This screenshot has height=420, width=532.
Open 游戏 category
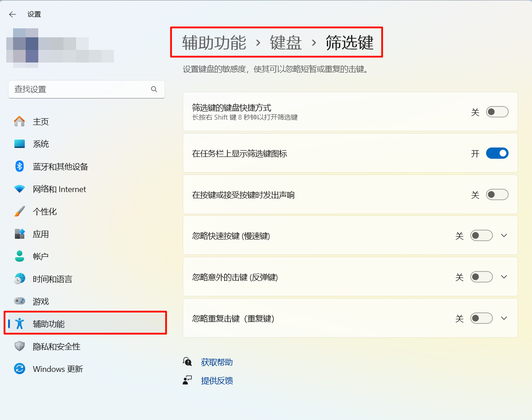pyautogui.click(x=86, y=301)
